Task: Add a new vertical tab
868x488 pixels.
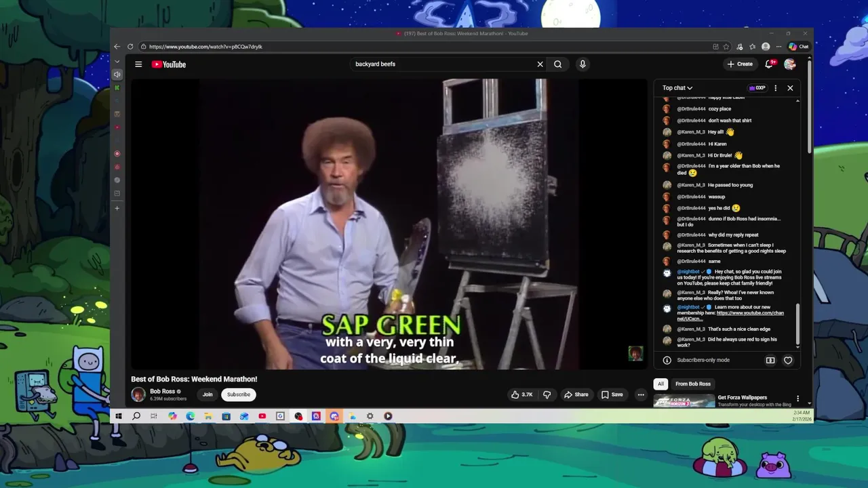Action: [117, 208]
